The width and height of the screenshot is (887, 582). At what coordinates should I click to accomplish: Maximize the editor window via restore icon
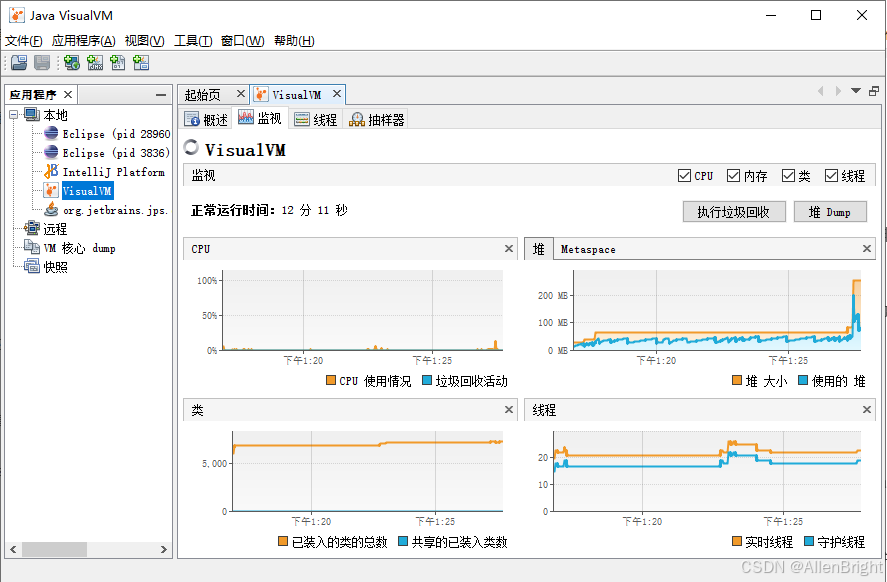[874, 90]
